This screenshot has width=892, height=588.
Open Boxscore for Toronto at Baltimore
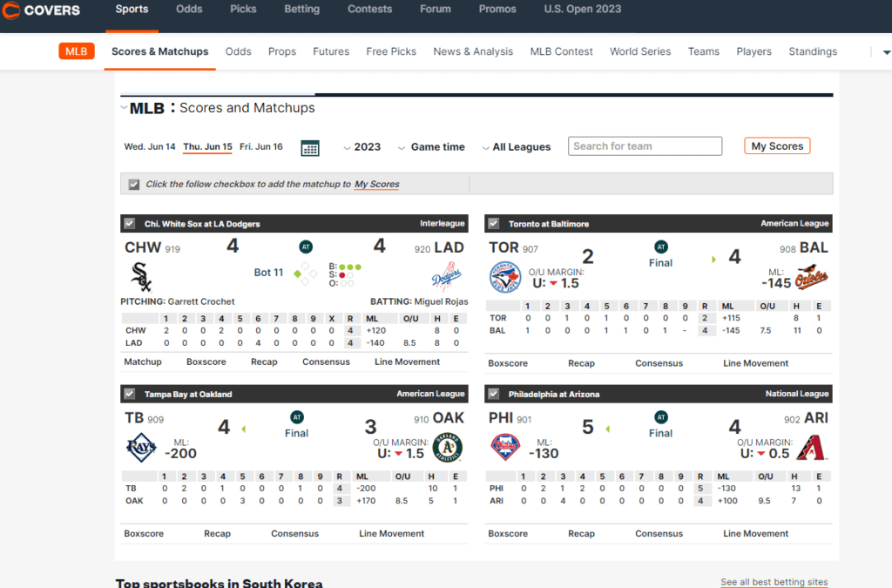[508, 363]
